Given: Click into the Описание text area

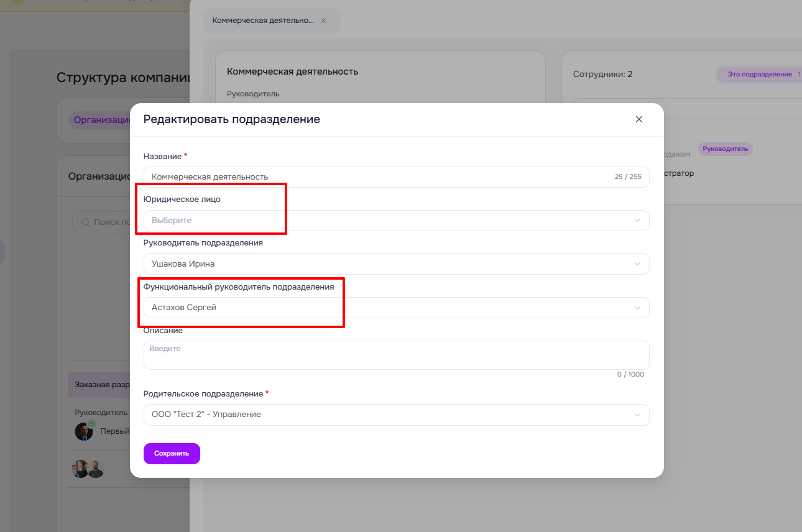Looking at the screenshot, I should pos(396,355).
